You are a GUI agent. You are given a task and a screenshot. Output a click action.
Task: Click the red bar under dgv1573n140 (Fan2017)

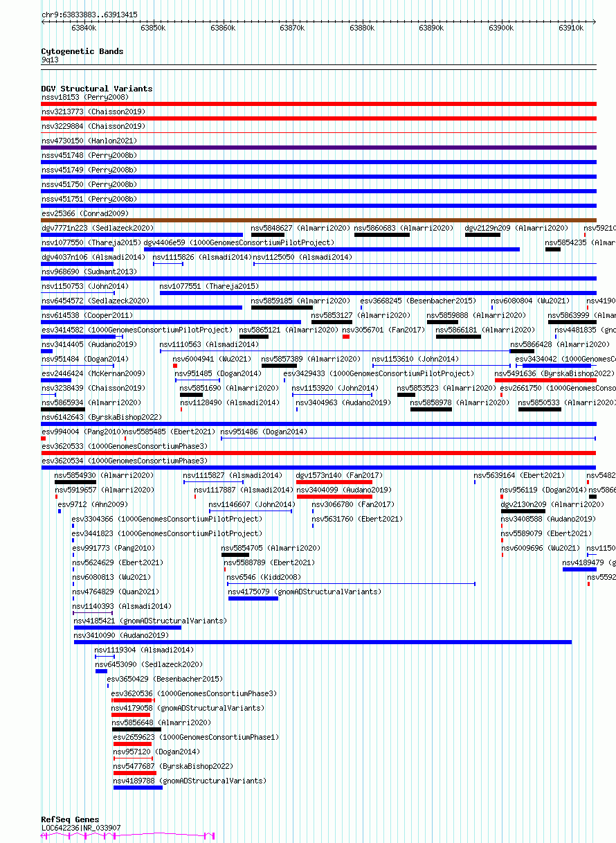(x=334, y=482)
